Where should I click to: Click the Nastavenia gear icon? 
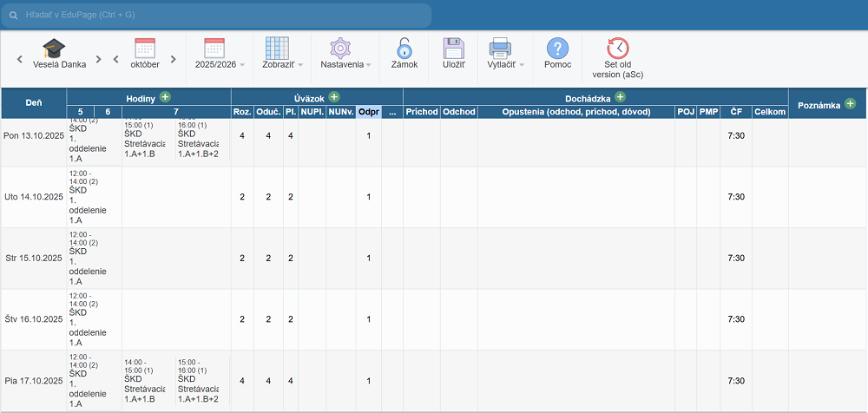pos(339,49)
